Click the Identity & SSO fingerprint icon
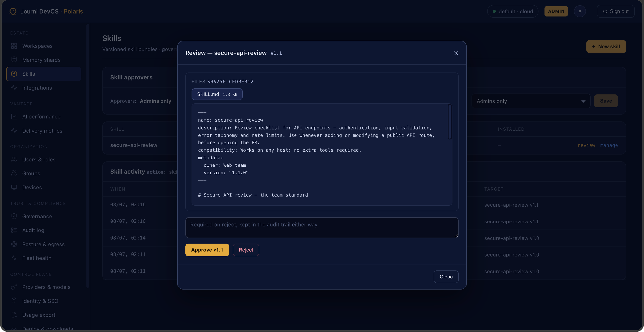 pyautogui.click(x=14, y=301)
